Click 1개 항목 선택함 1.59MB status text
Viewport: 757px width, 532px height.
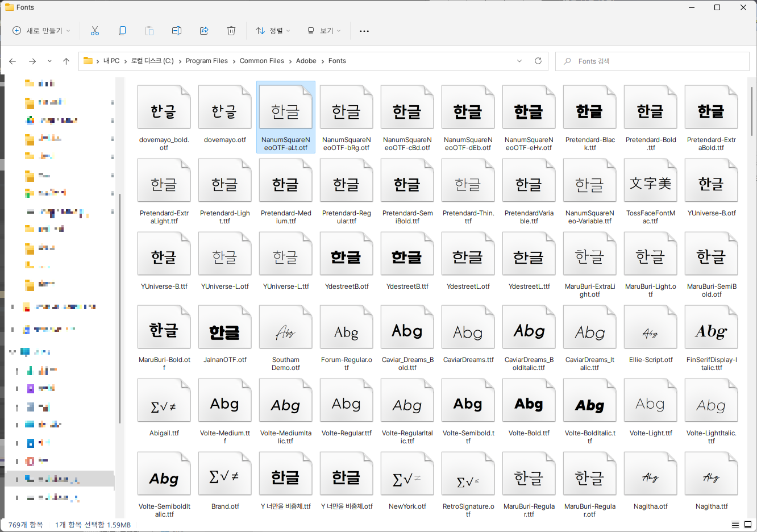pyautogui.click(x=93, y=525)
